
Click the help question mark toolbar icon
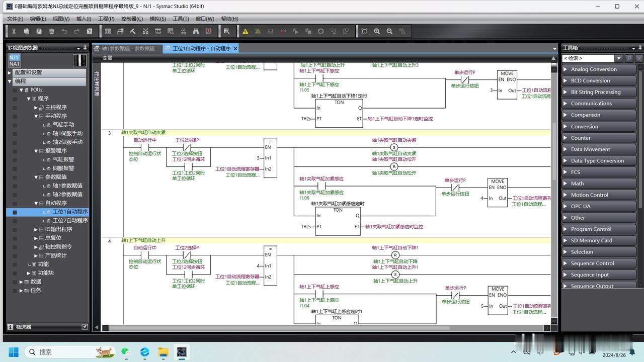coord(90,31)
